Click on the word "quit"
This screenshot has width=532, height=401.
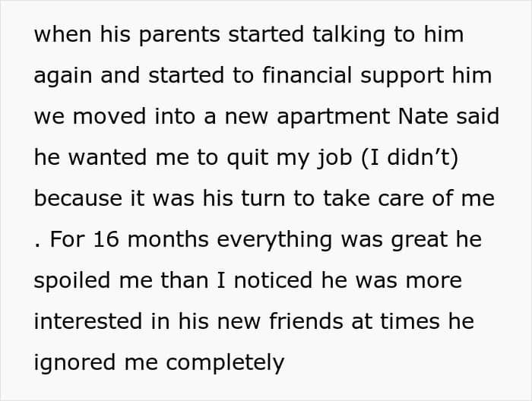click(x=247, y=159)
